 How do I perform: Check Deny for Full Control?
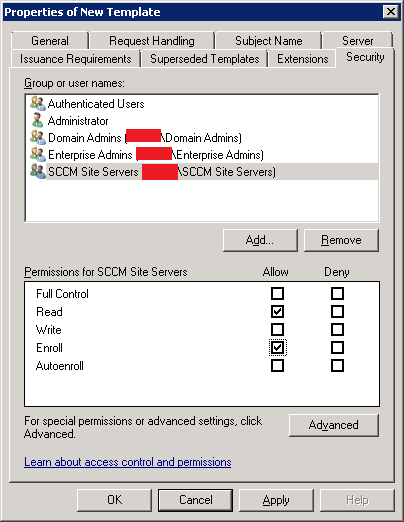[337, 294]
